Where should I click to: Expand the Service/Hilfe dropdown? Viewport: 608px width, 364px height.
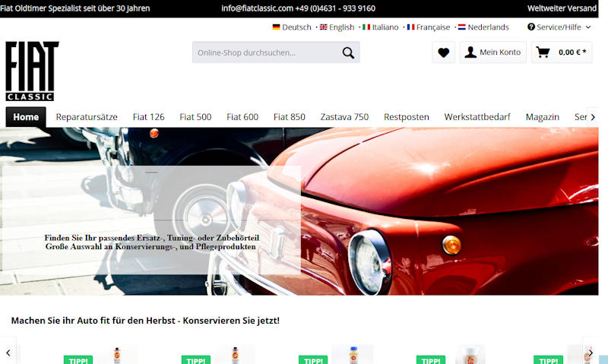coord(559,27)
